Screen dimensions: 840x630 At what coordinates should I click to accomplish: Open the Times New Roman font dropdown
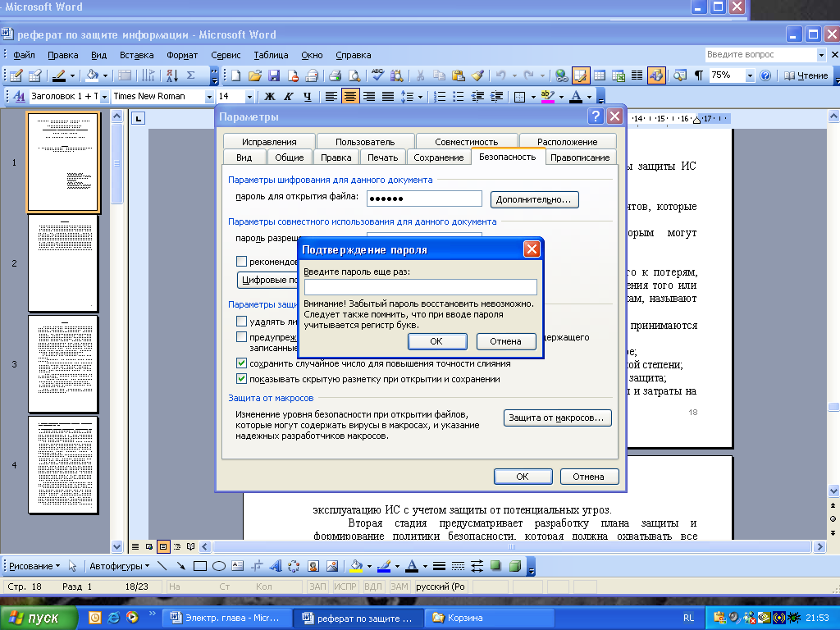click(209, 97)
